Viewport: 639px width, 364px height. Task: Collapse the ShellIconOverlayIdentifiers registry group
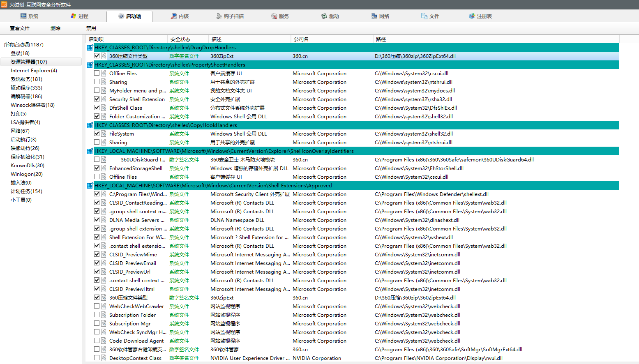pos(90,151)
